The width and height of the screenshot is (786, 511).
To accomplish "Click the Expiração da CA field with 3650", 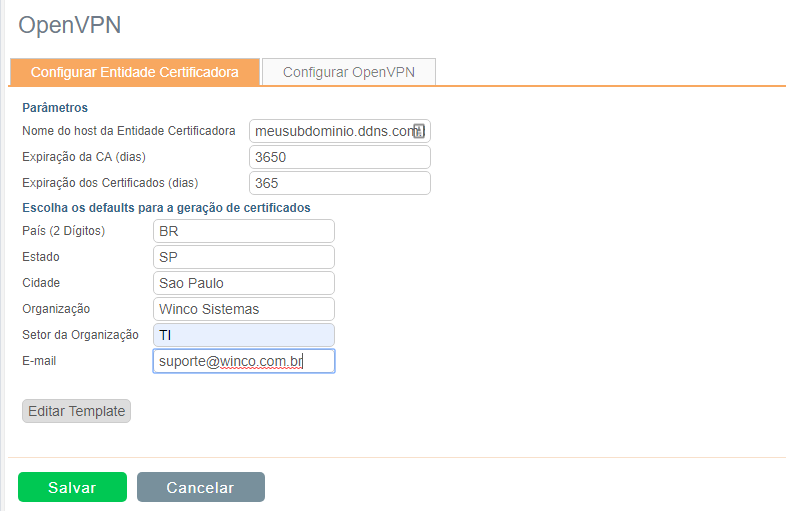I will (339, 157).
